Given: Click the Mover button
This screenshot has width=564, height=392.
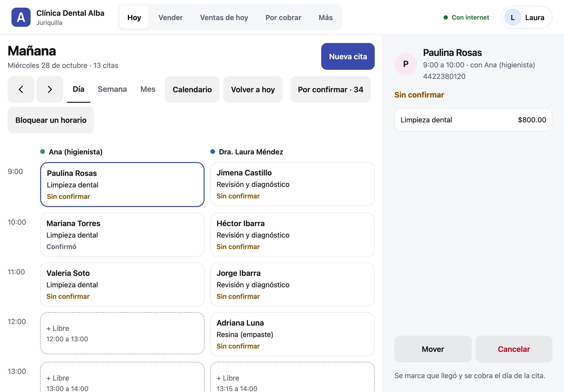Looking at the screenshot, I should [433, 349].
